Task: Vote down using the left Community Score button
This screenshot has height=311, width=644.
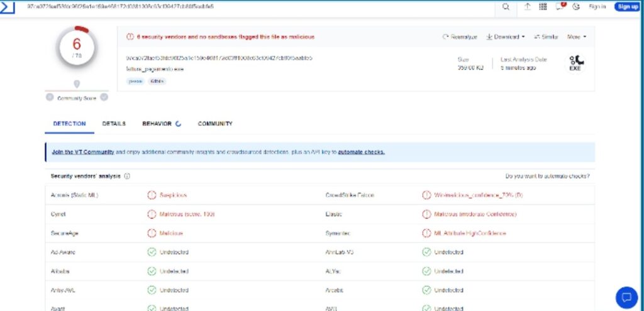Action: click(x=49, y=97)
